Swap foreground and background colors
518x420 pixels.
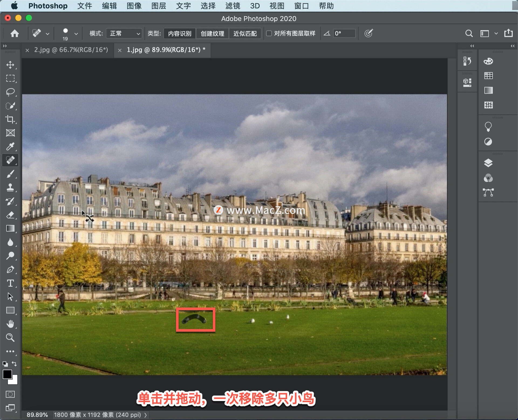[x=15, y=364]
